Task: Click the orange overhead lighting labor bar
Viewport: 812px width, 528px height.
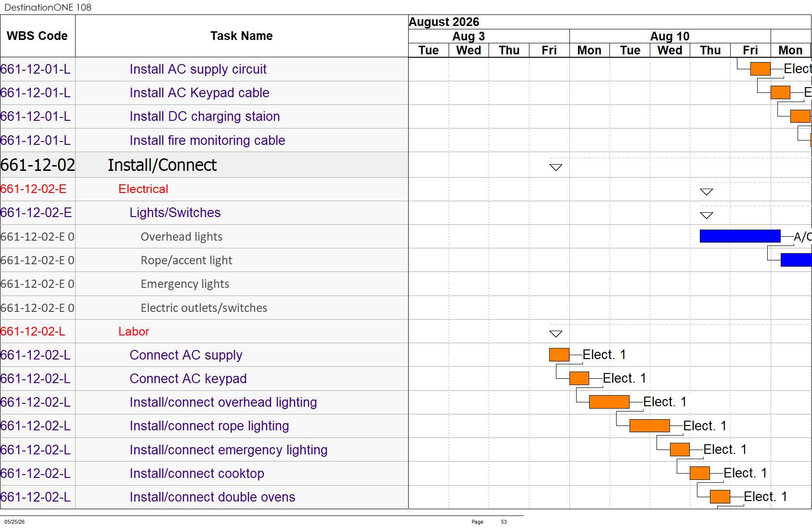Action: tap(609, 402)
